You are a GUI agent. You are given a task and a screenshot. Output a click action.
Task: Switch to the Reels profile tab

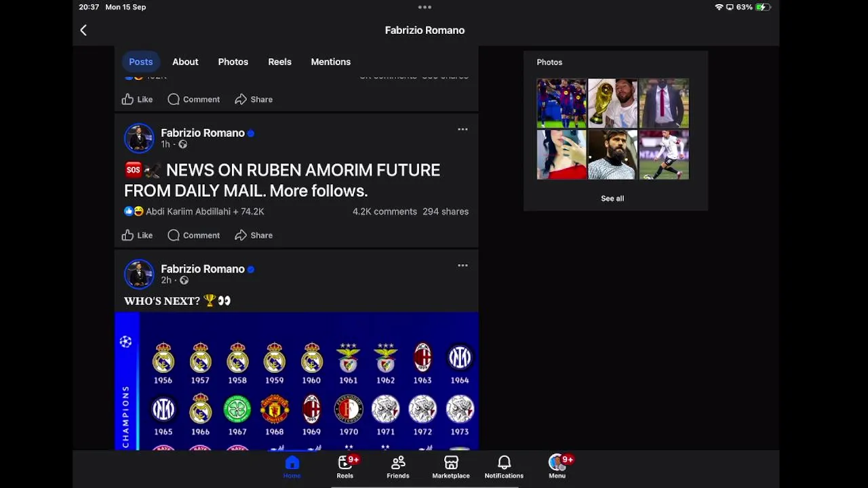pos(279,62)
